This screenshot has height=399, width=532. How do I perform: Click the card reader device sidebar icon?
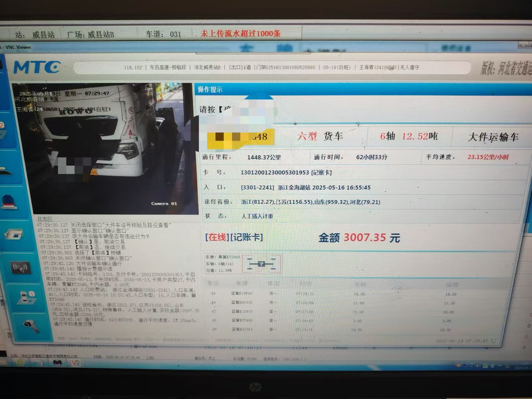[x=14, y=234]
